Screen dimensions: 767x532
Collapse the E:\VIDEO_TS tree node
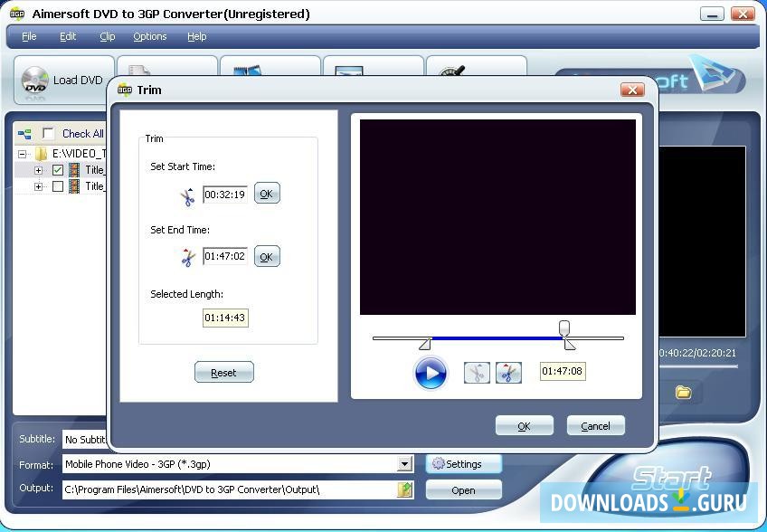pyautogui.click(x=22, y=154)
